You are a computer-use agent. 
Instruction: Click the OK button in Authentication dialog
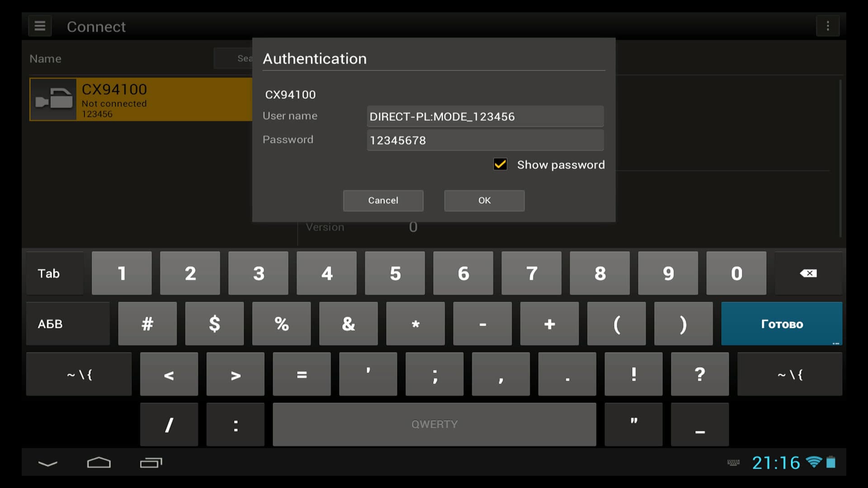point(484,201)
